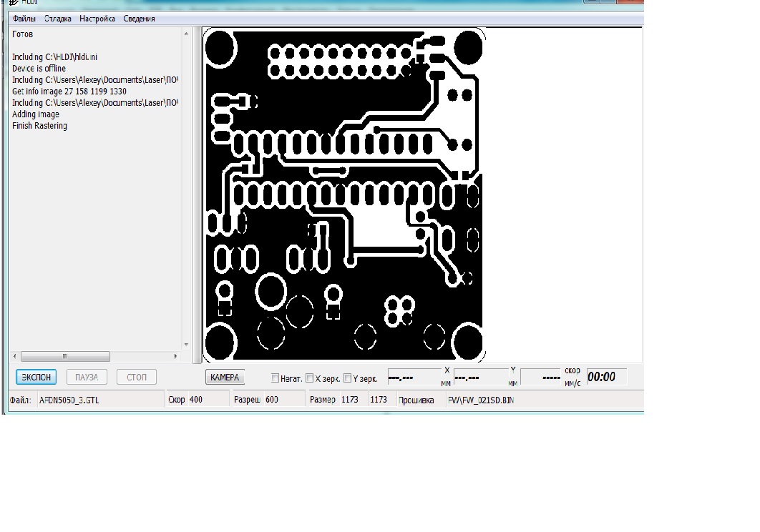Click the 'Get info image 27 158 1199 1330' line
The width and height of the screenshot is (760, 532).
tap(69, 91)
